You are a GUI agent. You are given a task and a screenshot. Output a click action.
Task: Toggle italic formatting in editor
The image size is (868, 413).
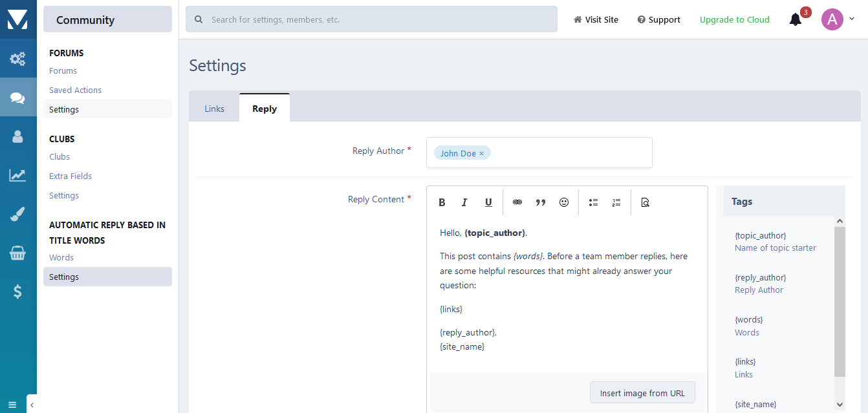click(x=464, y=202)
